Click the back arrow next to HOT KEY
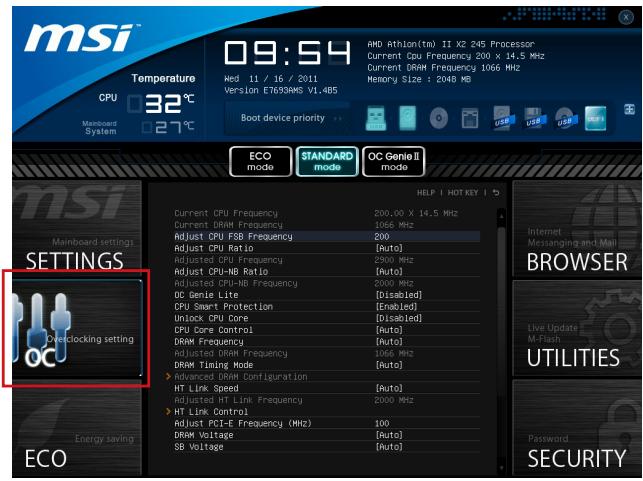Screen dimensions: 643x481 coord(496,192)
